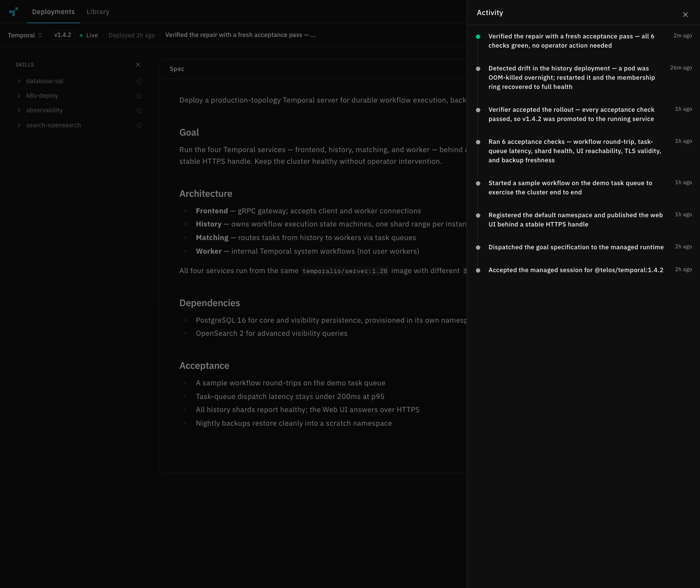This screenshot has height=588, width=700.
Task: Click the v1.4.2 version badge
Action: click(x=63, y=35)
